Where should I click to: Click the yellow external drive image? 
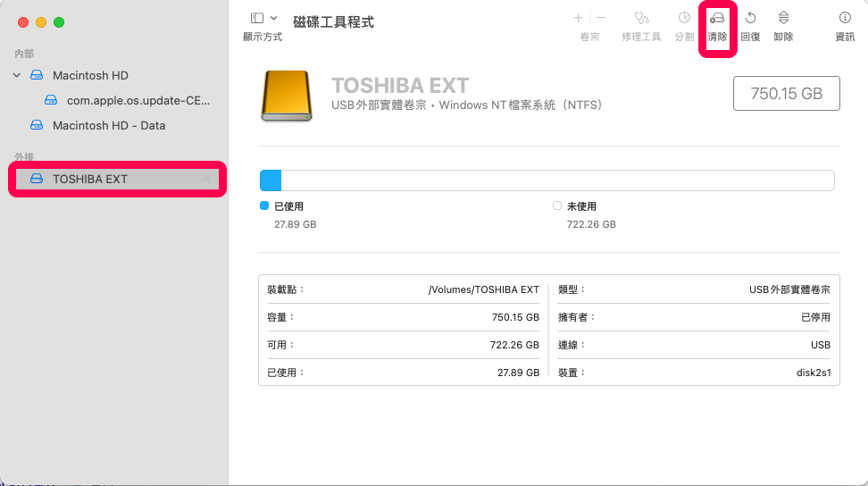pyautogui.click(x=286, y=96)
